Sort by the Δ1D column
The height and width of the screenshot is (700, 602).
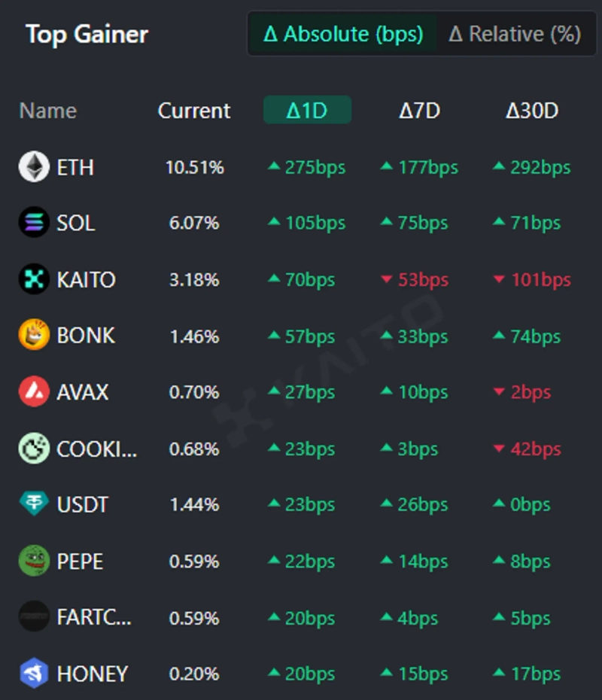pyautogui.click(x=307, y=111)
